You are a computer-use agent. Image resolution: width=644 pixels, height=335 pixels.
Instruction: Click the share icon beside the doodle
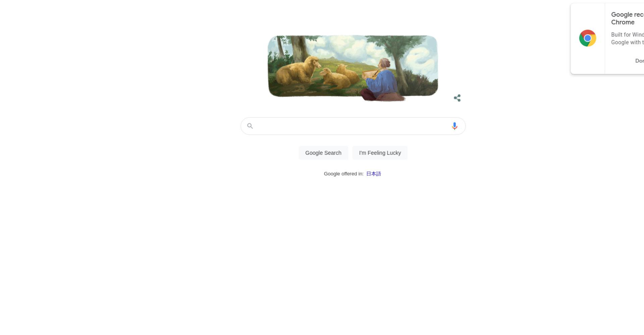(x=457, y=98)
